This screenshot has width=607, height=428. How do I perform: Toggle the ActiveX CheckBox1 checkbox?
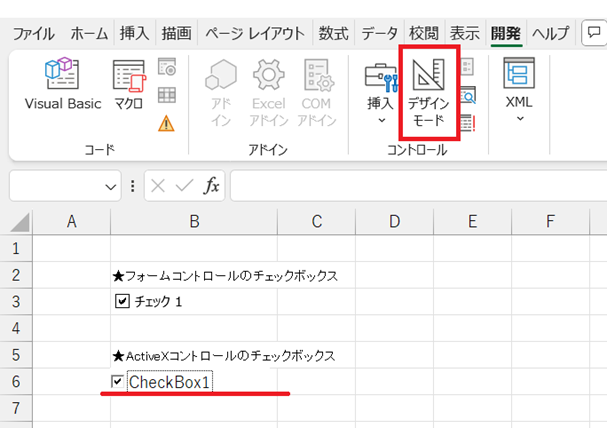point(118,382)
